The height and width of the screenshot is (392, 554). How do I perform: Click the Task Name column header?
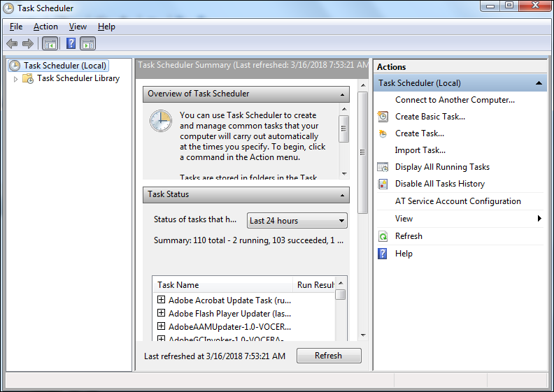coord(222,285)
